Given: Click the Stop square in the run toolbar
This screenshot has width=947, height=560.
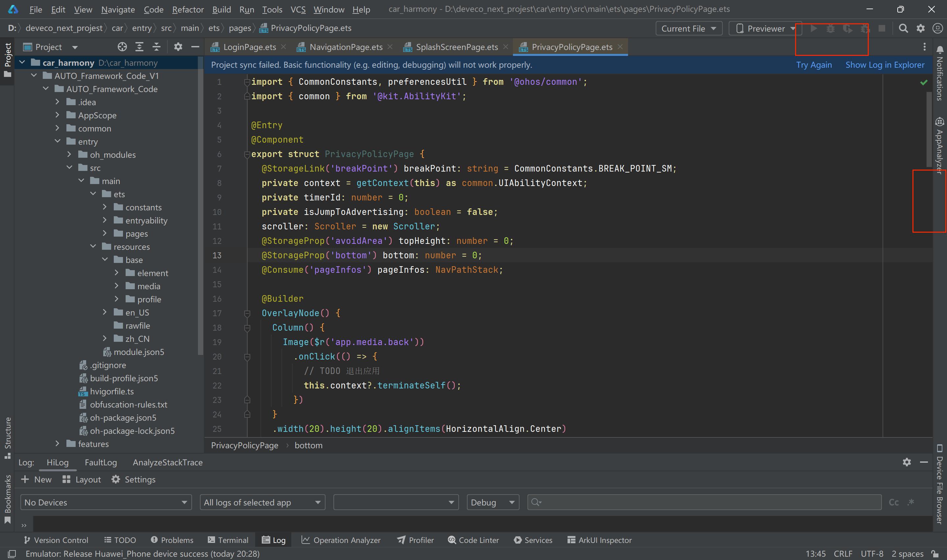Looking at the screenshot, I should point(882,28).
